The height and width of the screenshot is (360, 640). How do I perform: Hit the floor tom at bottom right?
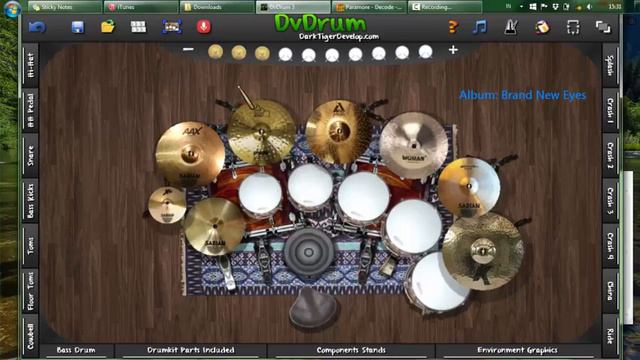click(438, 282)
